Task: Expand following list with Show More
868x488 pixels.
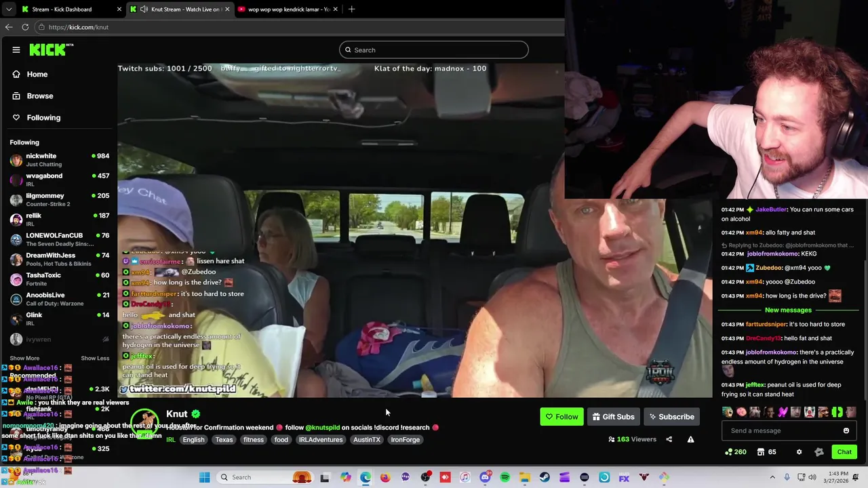Action: [24, 358]
